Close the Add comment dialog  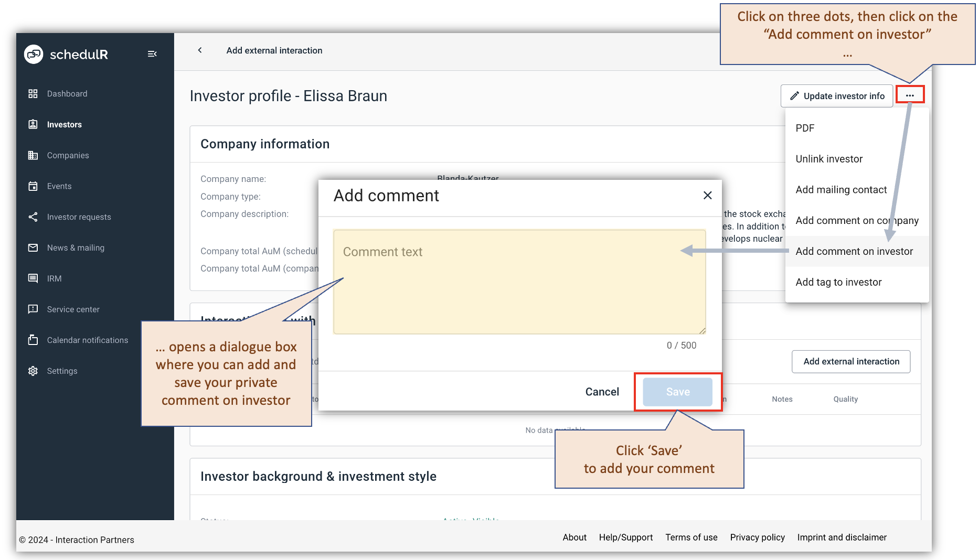click(x=707, y=195)
